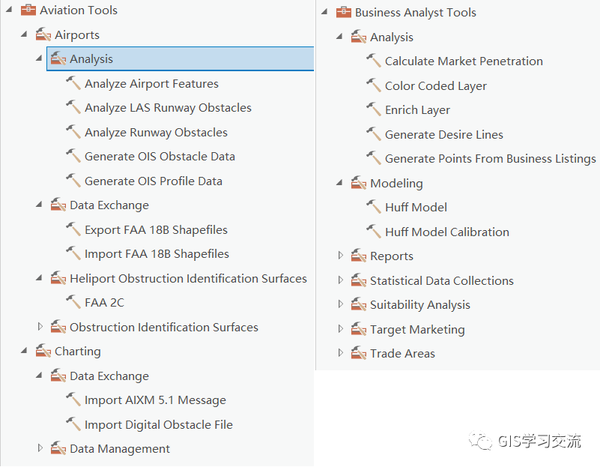600x467 pixels.
Task: Click the Aviation Tools toolbox icon
Action: [x=28, y=11]
